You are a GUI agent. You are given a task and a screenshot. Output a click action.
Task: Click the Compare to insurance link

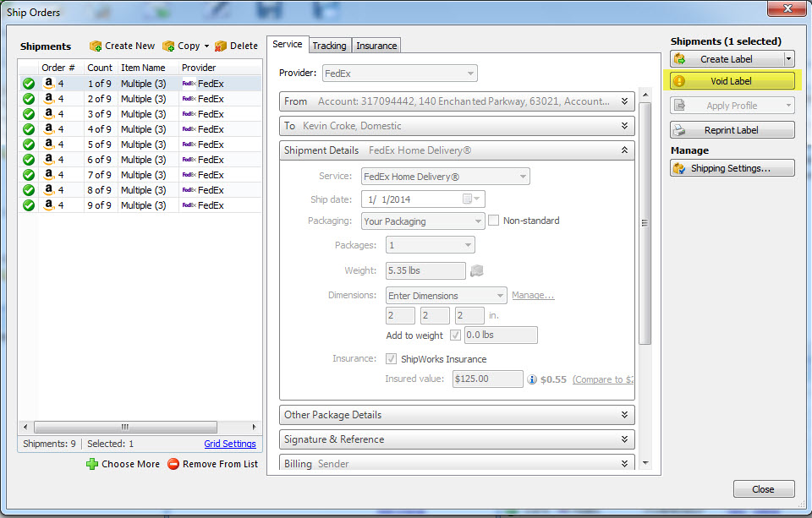603,379
